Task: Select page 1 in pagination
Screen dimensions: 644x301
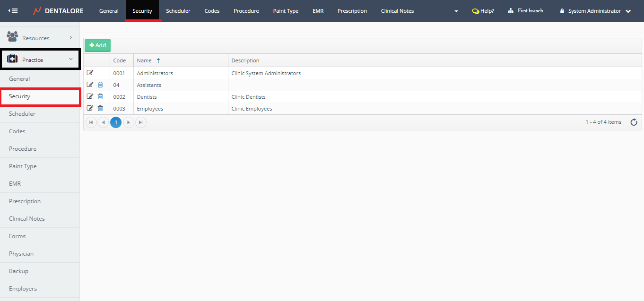Action: 116,122
